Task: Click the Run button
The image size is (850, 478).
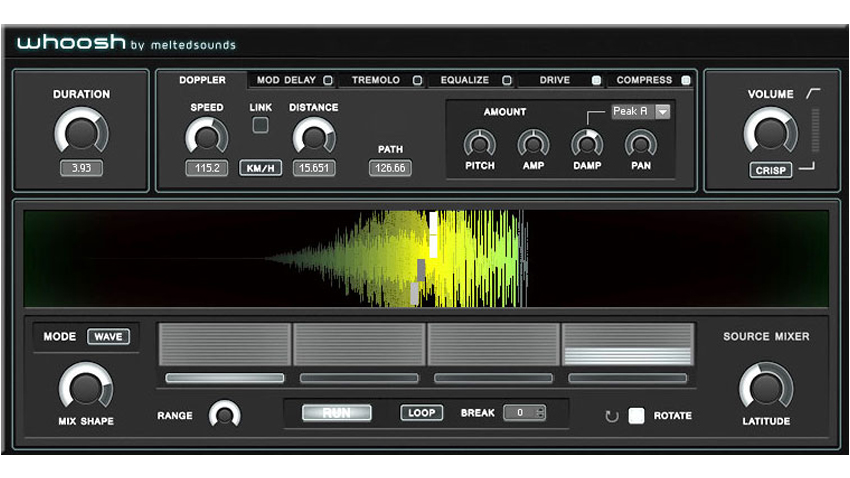Action: 337,413
